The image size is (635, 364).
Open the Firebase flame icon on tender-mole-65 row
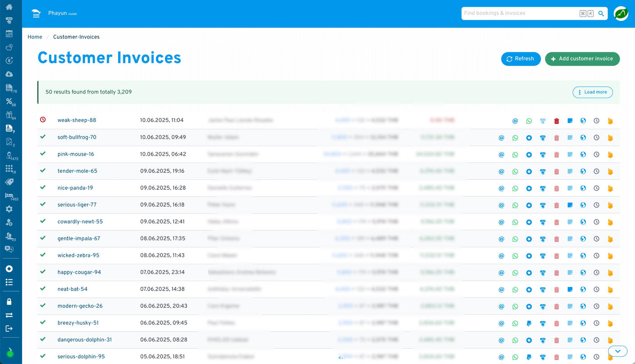610,171
